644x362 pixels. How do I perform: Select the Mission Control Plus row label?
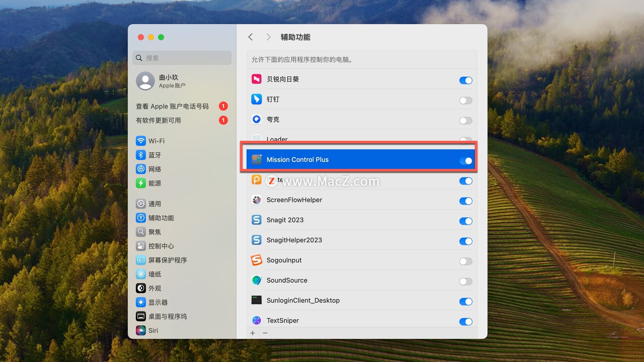298,160
